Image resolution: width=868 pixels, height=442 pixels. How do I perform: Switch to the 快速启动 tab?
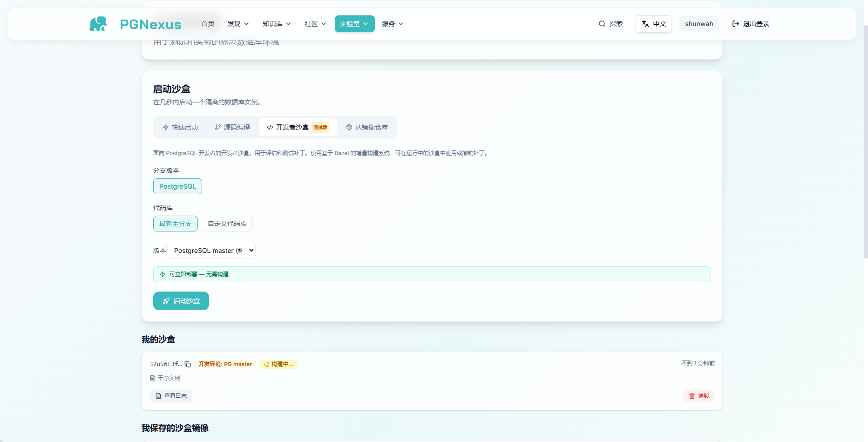click(180, 127)
